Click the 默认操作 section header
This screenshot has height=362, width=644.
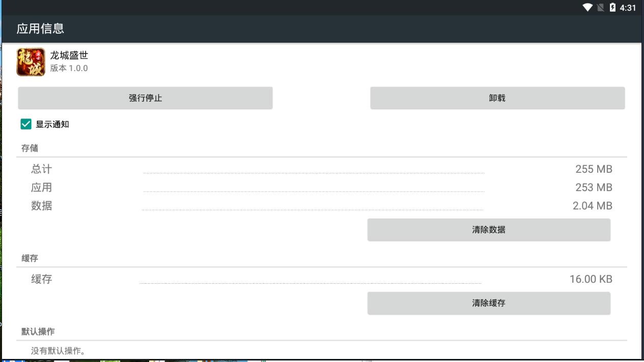click(38, 331)
